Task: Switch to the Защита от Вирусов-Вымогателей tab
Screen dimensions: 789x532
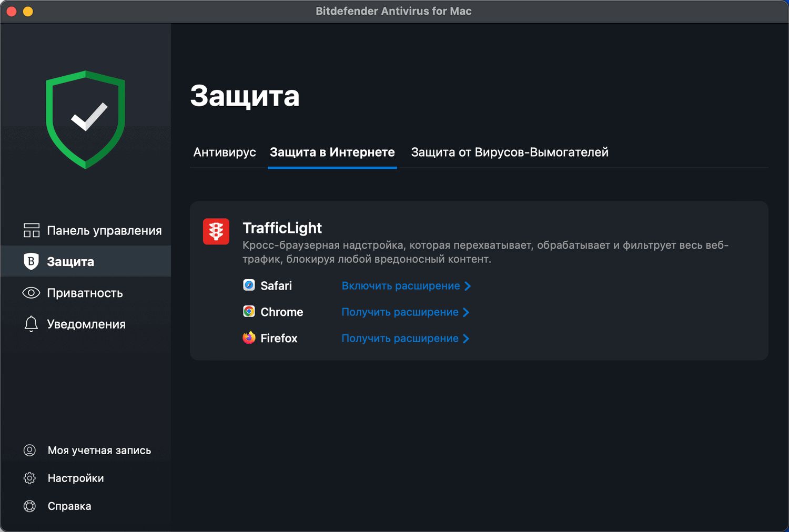Action: tap(510, 152)
